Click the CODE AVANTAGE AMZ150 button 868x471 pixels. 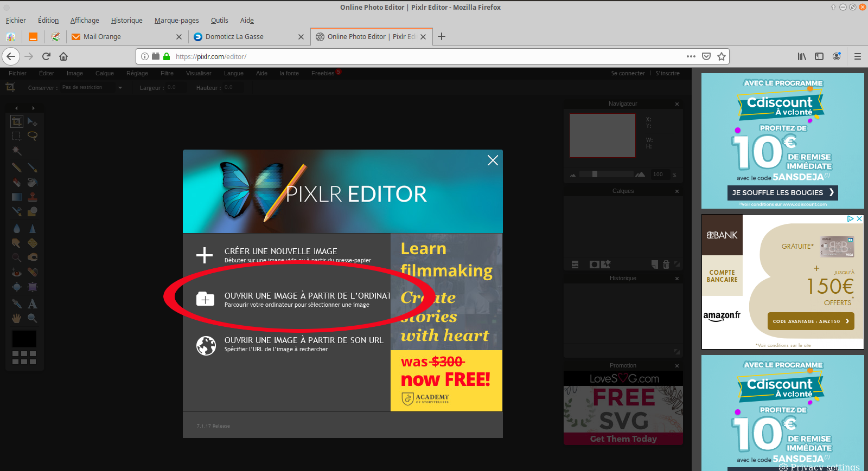pyautogui.click(x=810, y=321)
